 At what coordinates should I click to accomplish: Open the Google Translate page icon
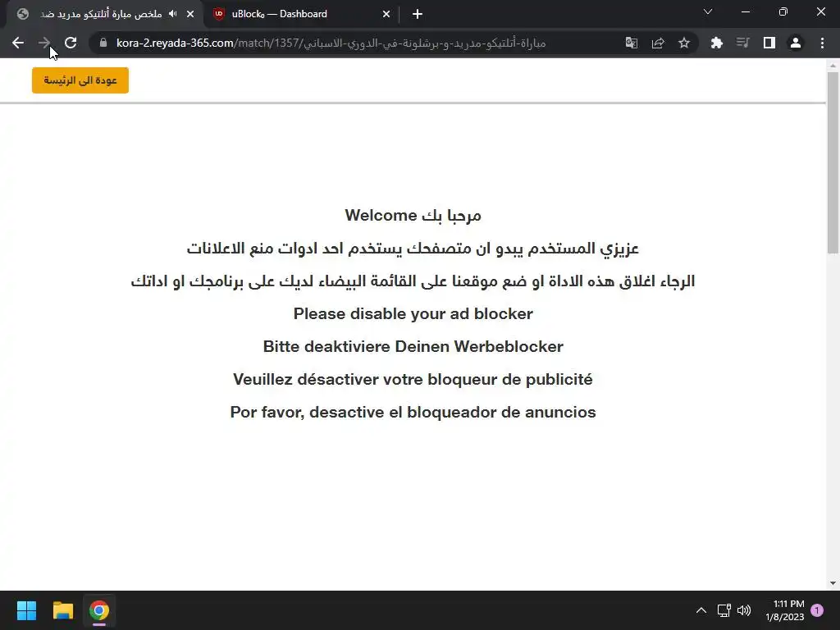(x=632, y=43)
